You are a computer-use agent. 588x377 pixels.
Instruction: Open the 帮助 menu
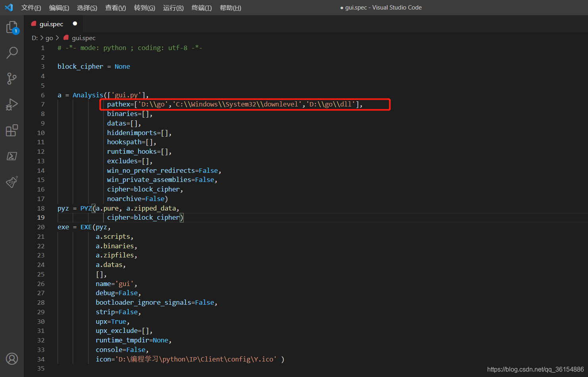click(230, 8)
